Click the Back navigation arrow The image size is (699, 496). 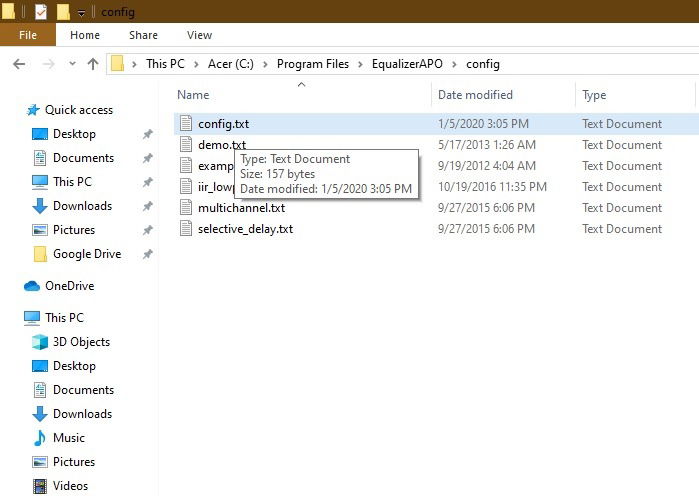pyautogui.click(x=19, y=64)
